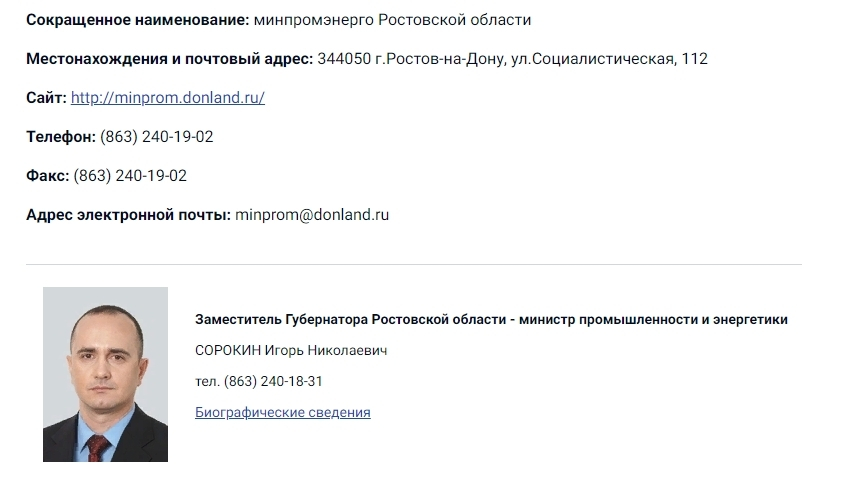Image resolution: width=841 pixels, height=478 pixels.
Task: Click the minprom@donland.ru email address
Action: [312, 215]
